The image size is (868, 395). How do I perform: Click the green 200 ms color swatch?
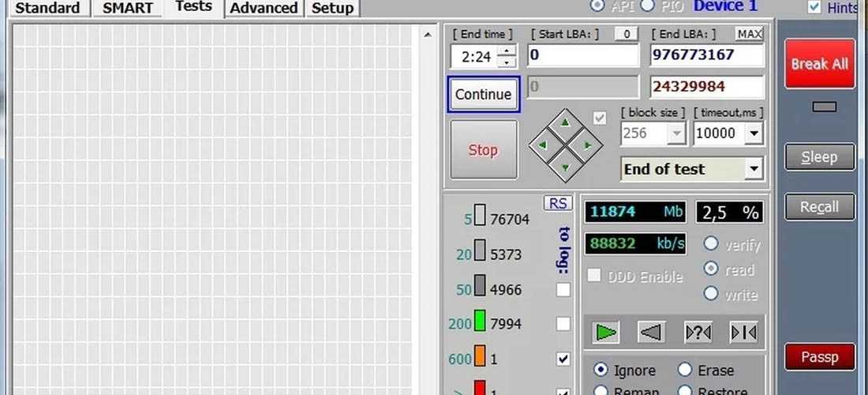(x=479, y=323)
